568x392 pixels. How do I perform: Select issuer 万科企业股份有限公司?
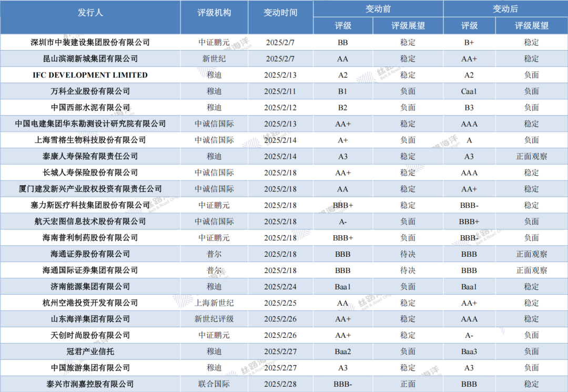coord(90,92)
